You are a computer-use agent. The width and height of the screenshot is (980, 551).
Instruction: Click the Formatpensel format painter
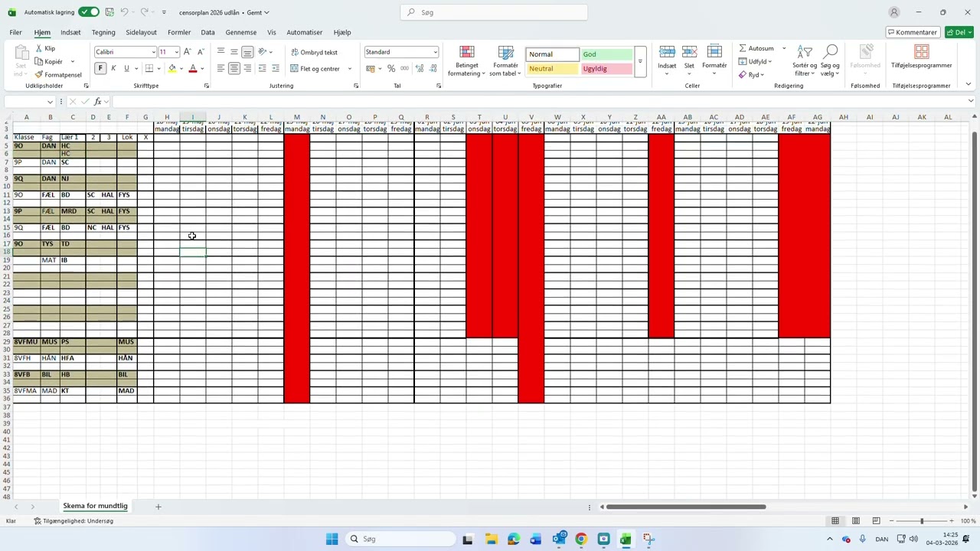pos(58,75)
